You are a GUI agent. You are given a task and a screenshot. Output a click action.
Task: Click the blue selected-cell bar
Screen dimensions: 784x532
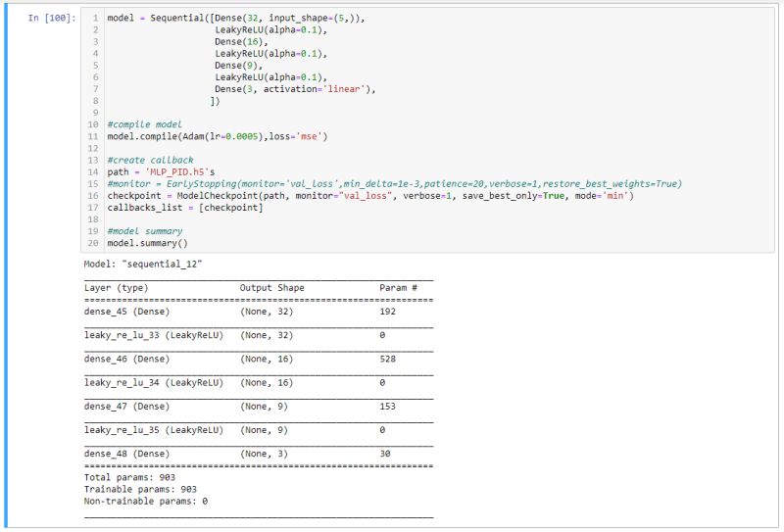tap(6, 267)
